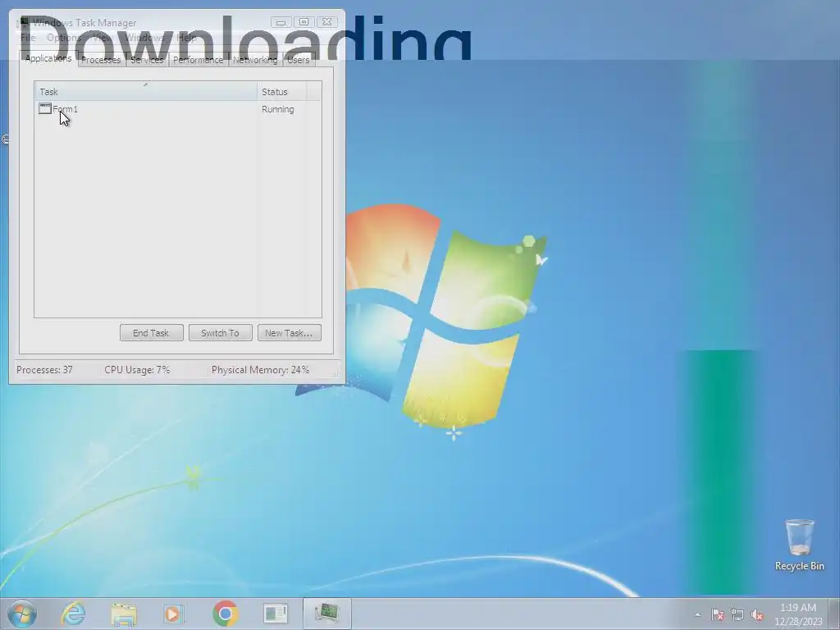Close the Windows Task Manager window
This screenshot has height=630, width=840.
pyautogui.click(x=326, y=22)
